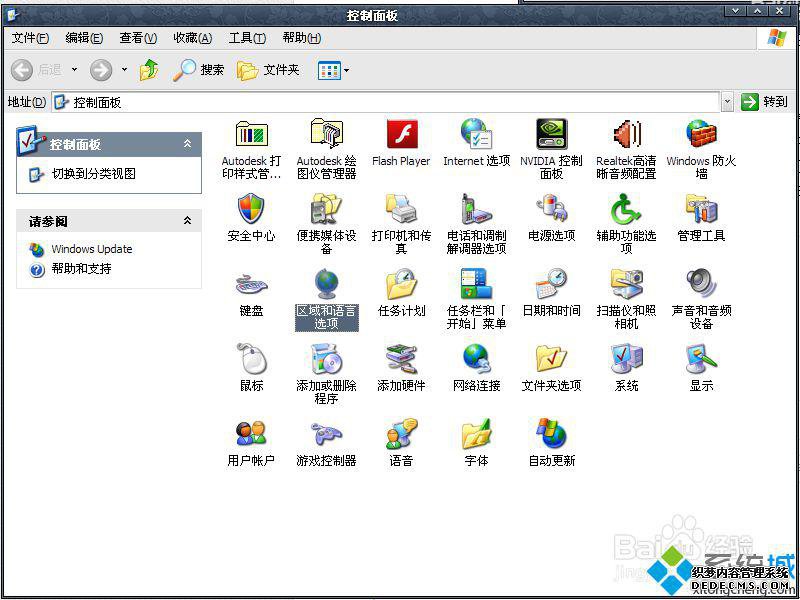The image size is (800, 600).
Task: Open the 查看(V) menu
Action: tap(138, 38)
